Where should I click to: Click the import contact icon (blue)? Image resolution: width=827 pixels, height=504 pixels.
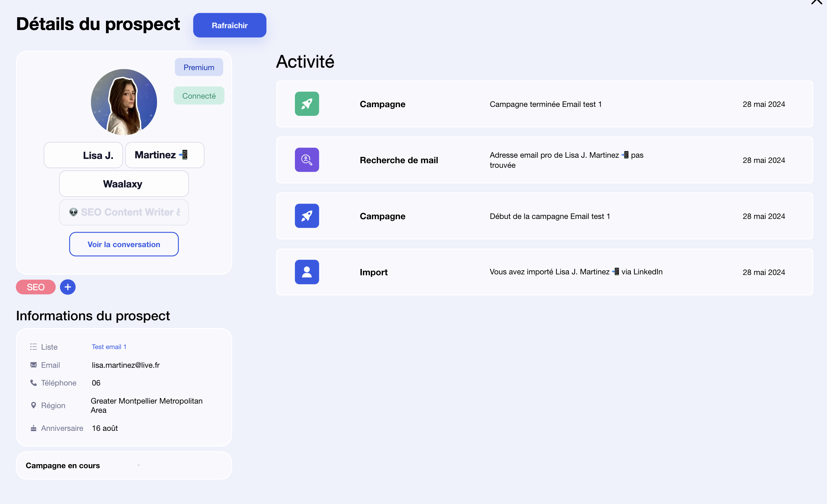pyautogui.click(x=307, y=272)
